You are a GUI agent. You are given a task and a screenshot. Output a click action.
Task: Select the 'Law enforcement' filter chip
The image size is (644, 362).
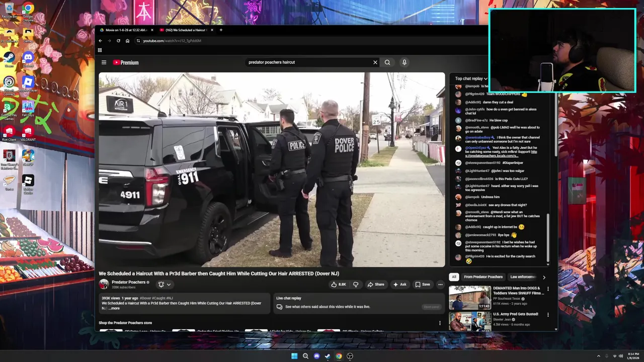[523, 277]
